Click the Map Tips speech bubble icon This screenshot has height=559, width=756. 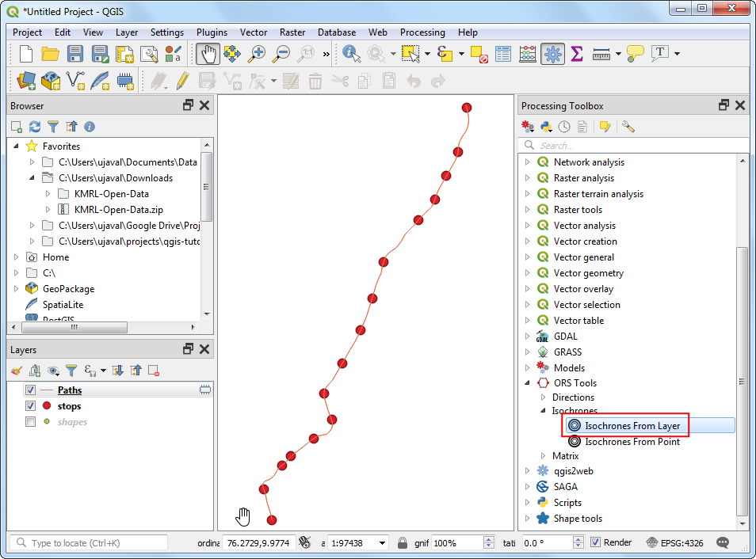(636, 54)
